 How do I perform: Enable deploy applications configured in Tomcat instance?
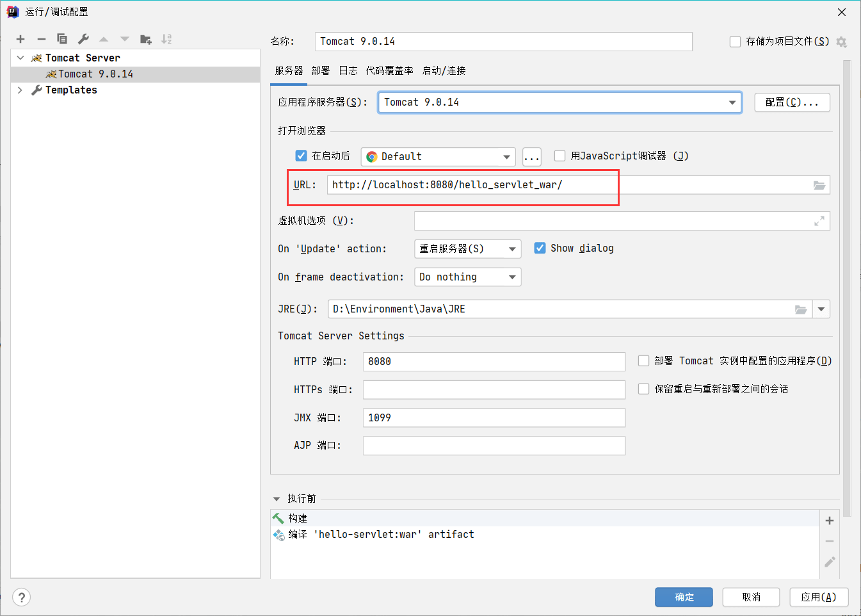pos(644,361)
